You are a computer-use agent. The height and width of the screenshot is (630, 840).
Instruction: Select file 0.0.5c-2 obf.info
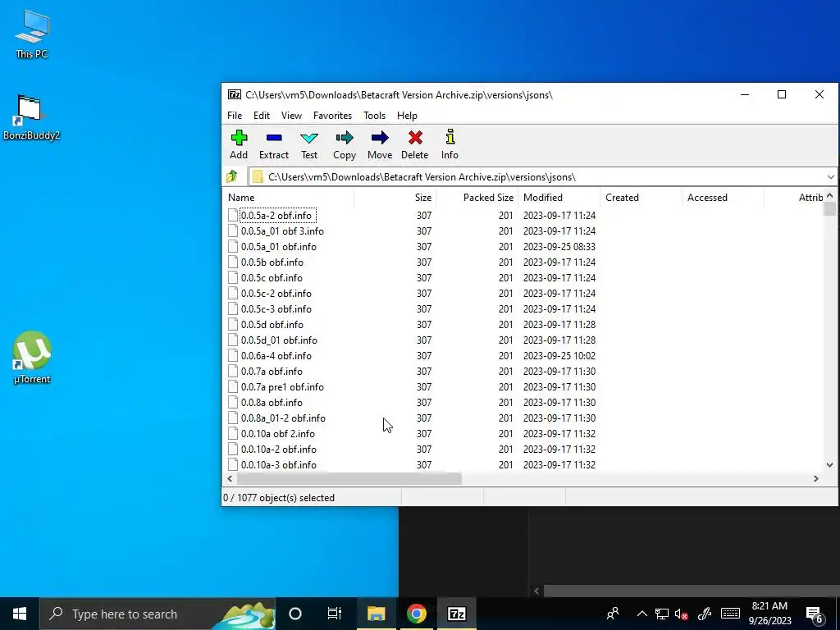[276, 293]
